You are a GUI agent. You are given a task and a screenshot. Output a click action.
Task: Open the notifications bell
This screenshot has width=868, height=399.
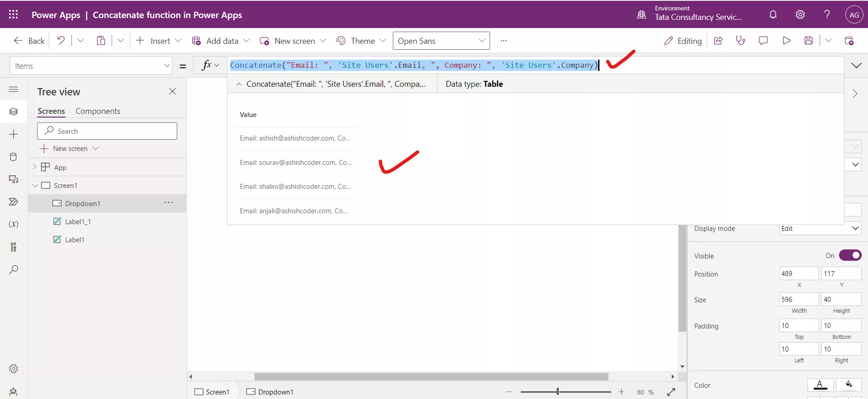[x=773, y=14]
